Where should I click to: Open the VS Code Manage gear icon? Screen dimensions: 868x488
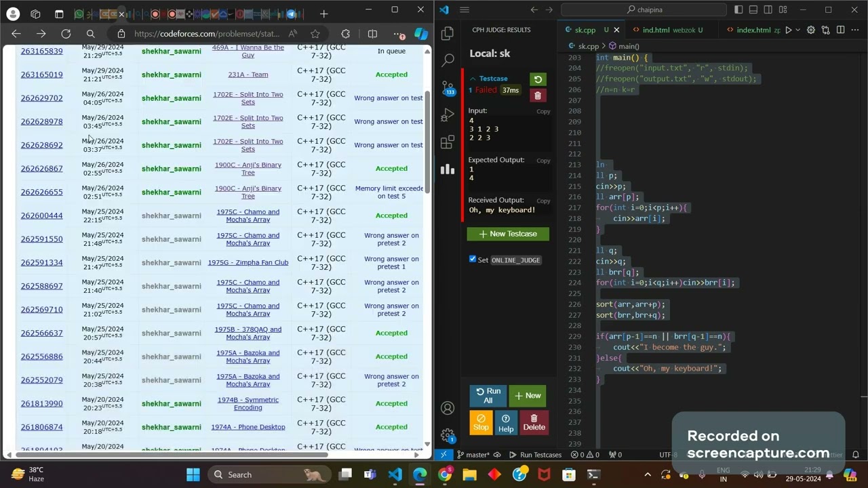click(448, 435)
